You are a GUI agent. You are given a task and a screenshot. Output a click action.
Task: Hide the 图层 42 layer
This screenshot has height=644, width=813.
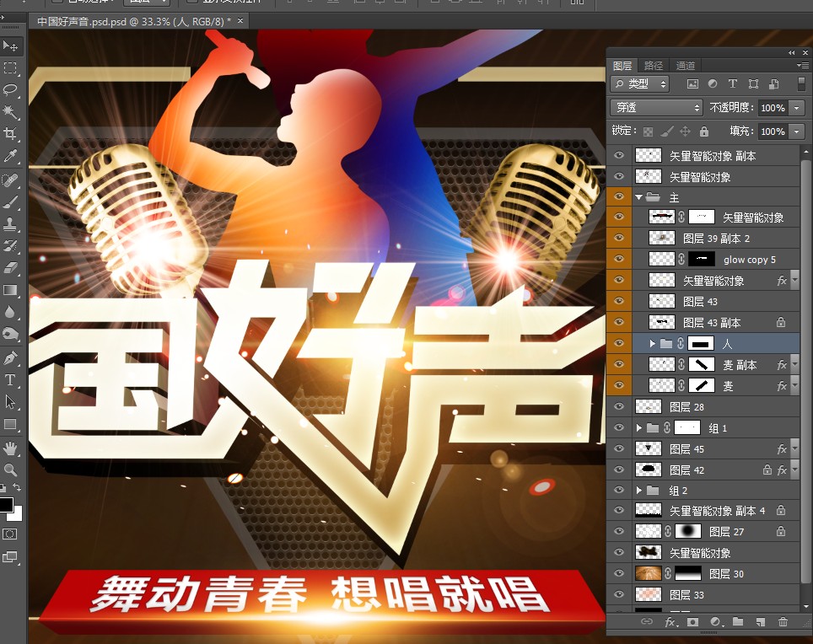(x=619, y=470)
